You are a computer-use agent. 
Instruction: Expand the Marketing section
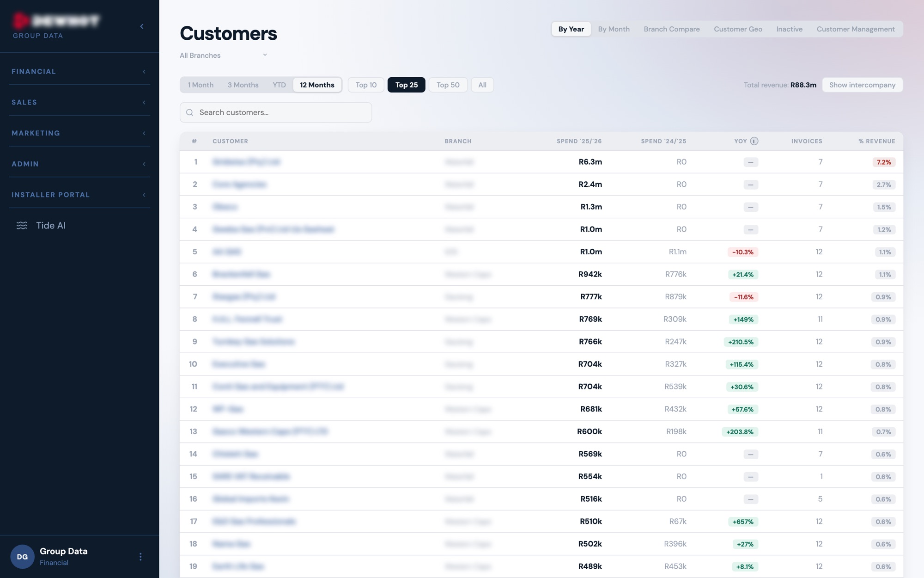point(79,133)
